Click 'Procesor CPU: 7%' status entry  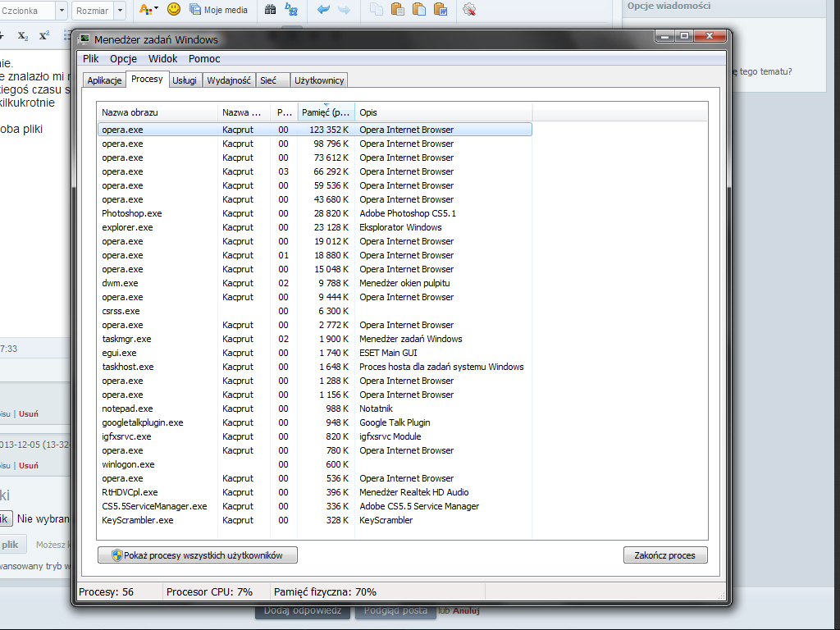pos(209,592)
